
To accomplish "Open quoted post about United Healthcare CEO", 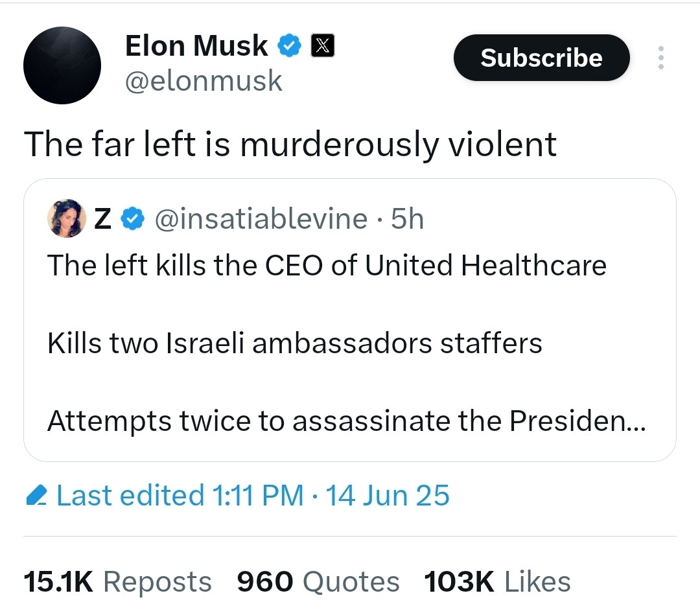I will point(327,266).
